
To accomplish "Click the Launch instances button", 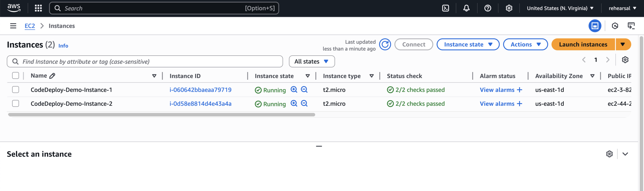I will (583, 44).
